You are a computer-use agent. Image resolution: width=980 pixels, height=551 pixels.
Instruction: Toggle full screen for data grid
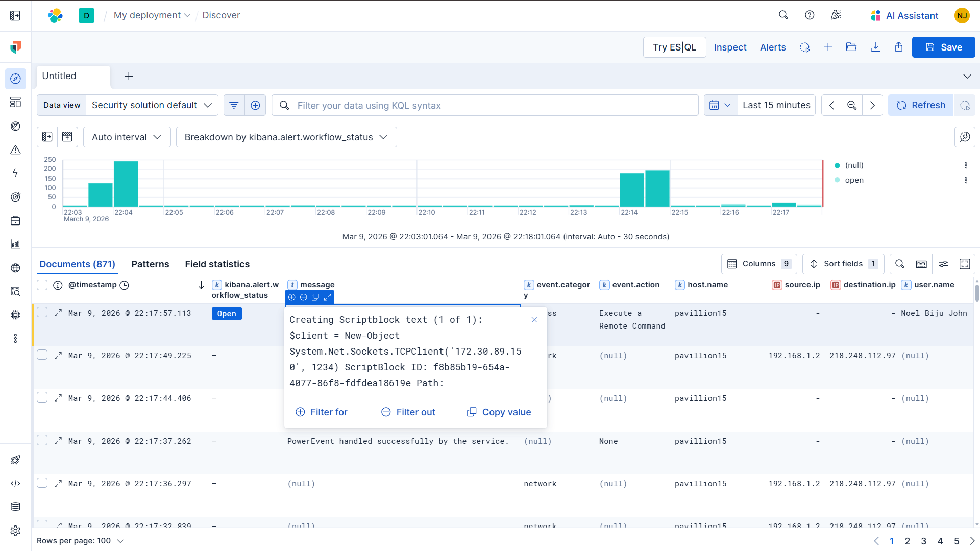pyautogui.click(x=965, y=264)
